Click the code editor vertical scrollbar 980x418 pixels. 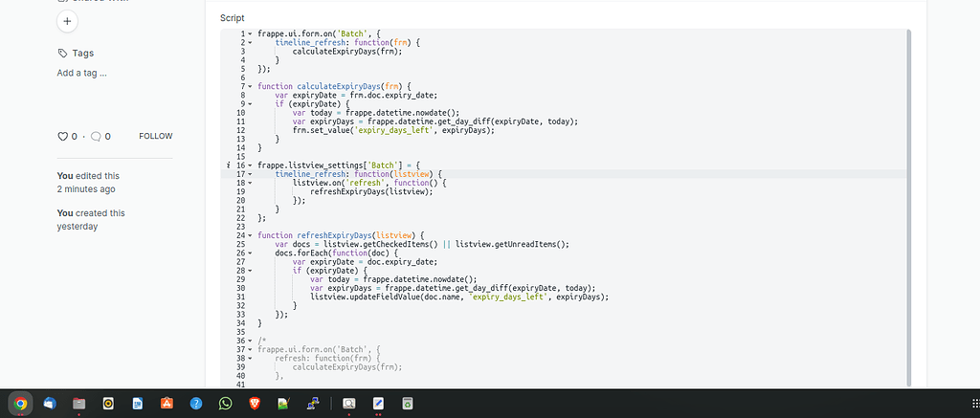pos(908,191)
